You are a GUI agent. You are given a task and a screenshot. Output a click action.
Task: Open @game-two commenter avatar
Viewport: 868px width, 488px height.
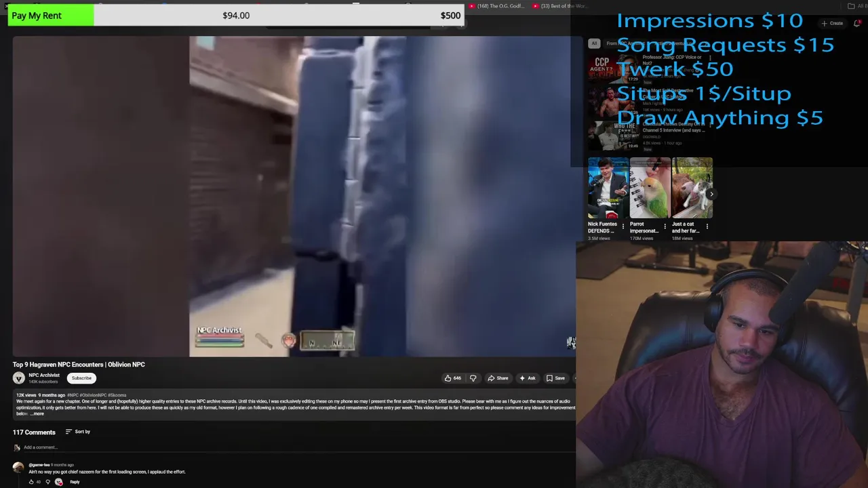coord(18,468)
